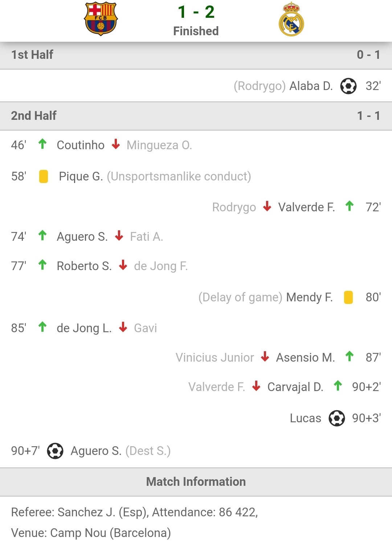Click the goal ball icon beside Alaba D.
The image size is (392, 541).
(348, 86)
